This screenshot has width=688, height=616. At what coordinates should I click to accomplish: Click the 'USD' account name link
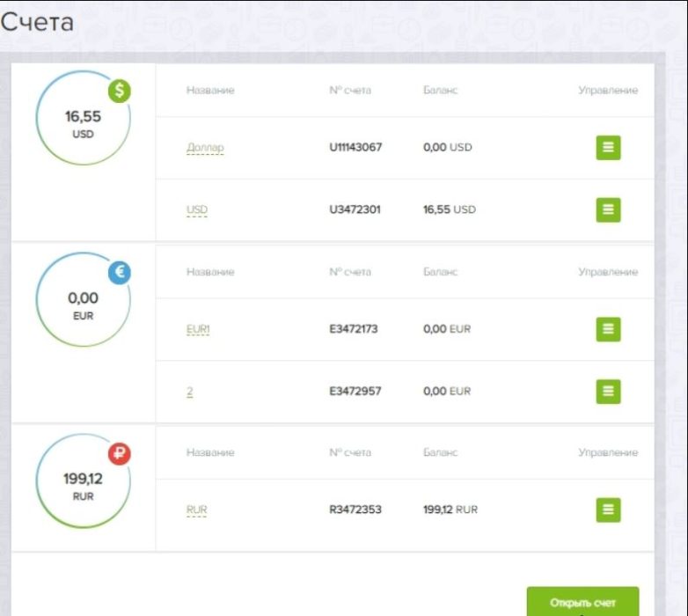point(197,210)
